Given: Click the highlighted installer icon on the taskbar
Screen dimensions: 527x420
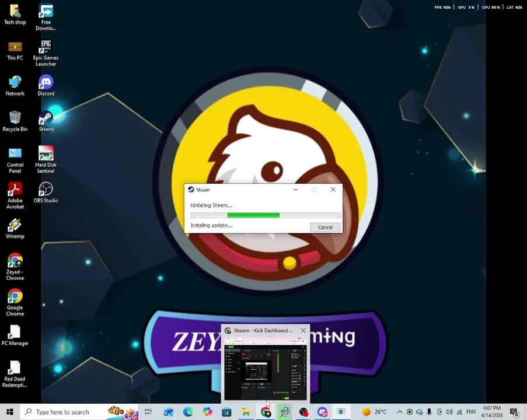Looking at the screenshot, I should [x=285, y=412].
